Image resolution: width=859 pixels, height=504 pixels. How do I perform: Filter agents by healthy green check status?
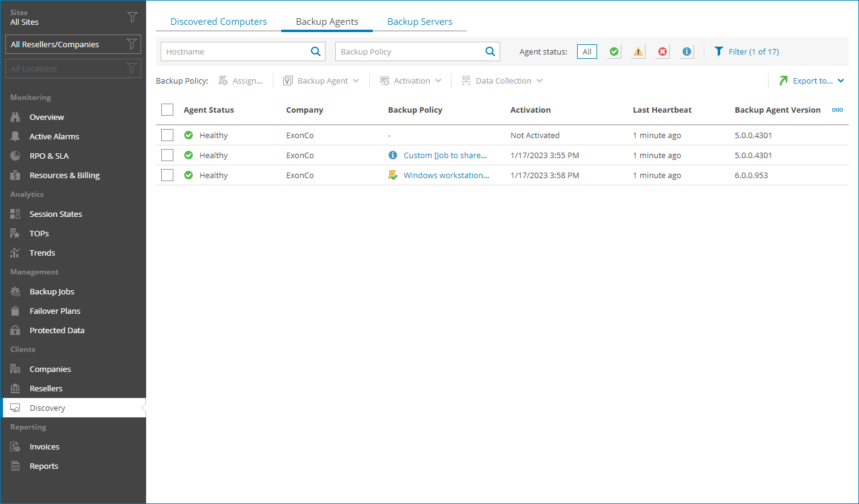click(x=614, y=51)
